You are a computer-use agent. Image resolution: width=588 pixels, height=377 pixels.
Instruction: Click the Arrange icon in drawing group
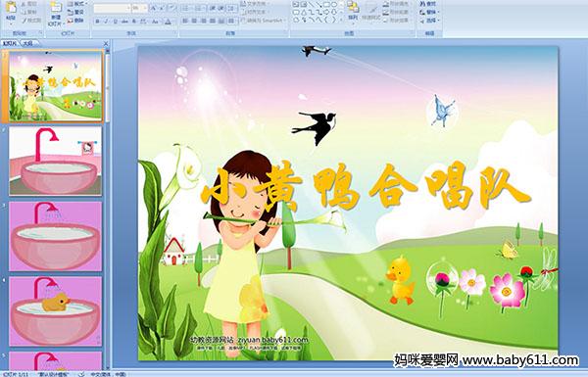coord(353,11)
